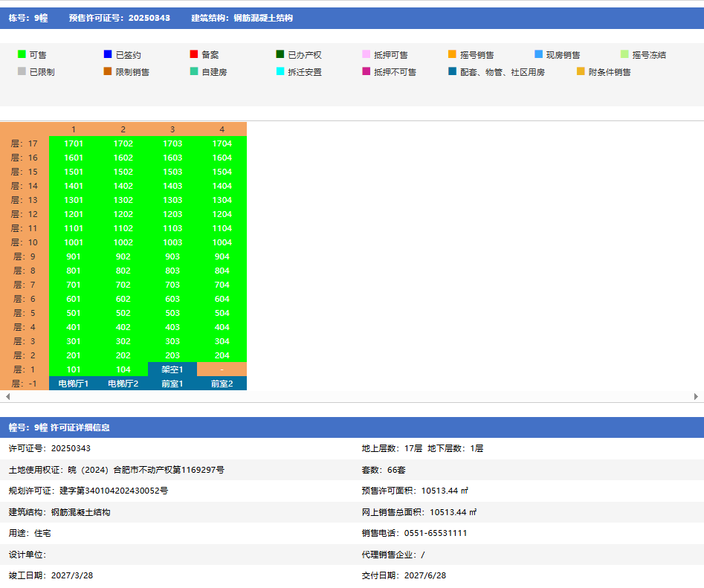Image resolution: width=704 pixels, height=588 pixels.
Task: Open unit 303
Action: [172, 341]
